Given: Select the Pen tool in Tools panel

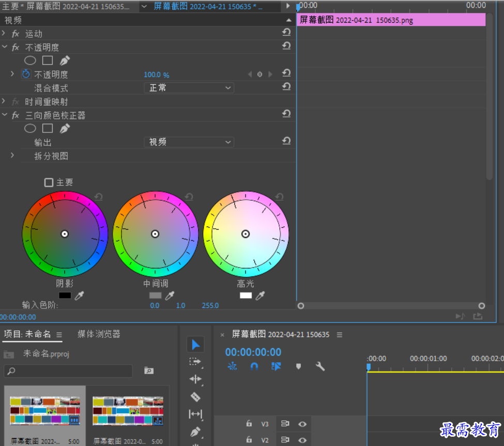Looking at the screenshot, I should (195, 432).
